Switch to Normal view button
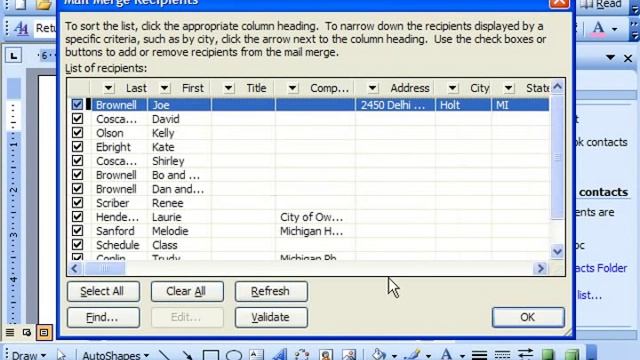 pos(10,333)
